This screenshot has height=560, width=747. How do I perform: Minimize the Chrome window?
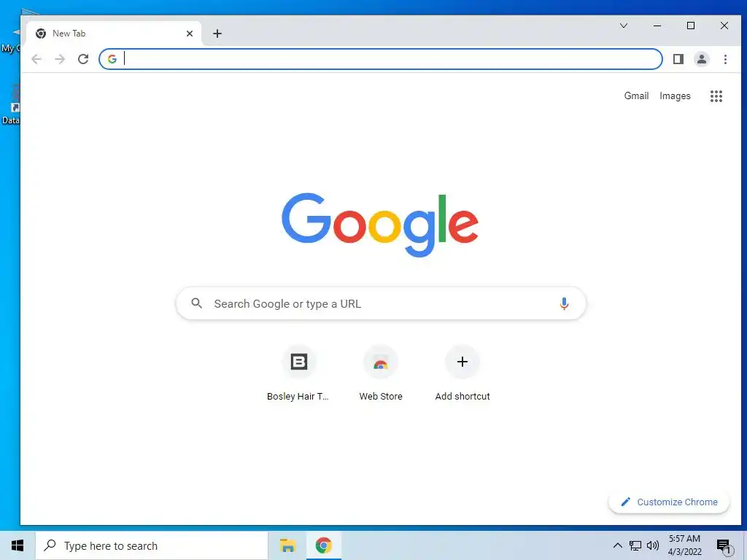click(657, 26)
